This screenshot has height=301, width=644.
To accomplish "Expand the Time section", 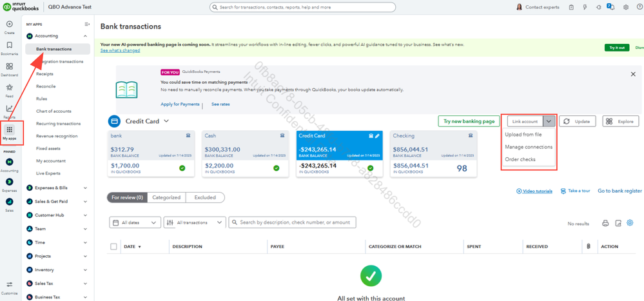I will click(x=85, y=243).
